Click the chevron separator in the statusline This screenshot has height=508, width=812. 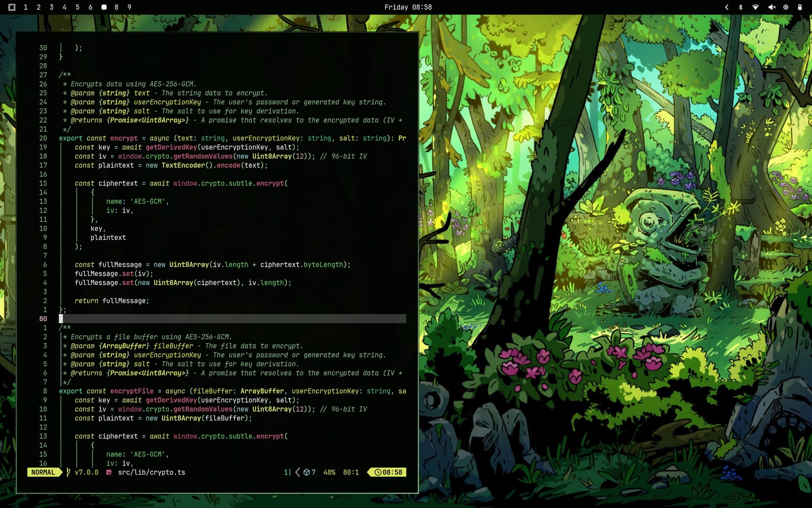point(297,472)
